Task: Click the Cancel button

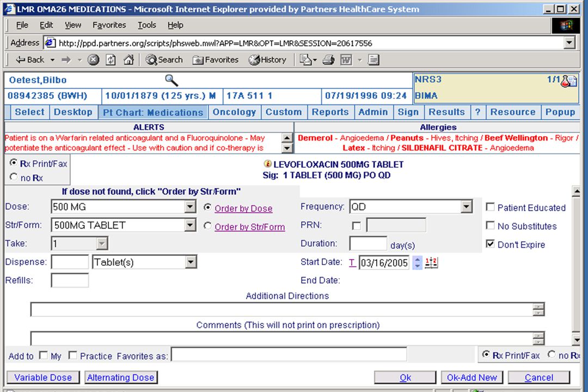Action: tap(539, 377)
